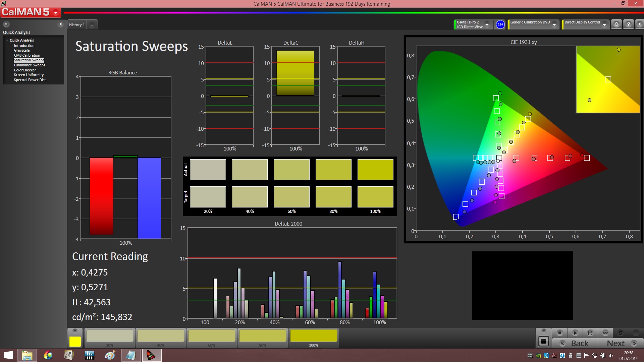The width and height of the screenshot is (644, 362).
Task: Switch to the History 1 tab
Action: tap(77, 25)
